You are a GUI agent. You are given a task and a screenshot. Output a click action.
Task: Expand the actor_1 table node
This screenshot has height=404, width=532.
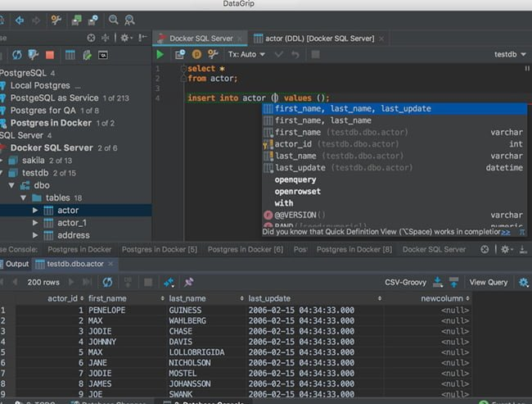35,223
